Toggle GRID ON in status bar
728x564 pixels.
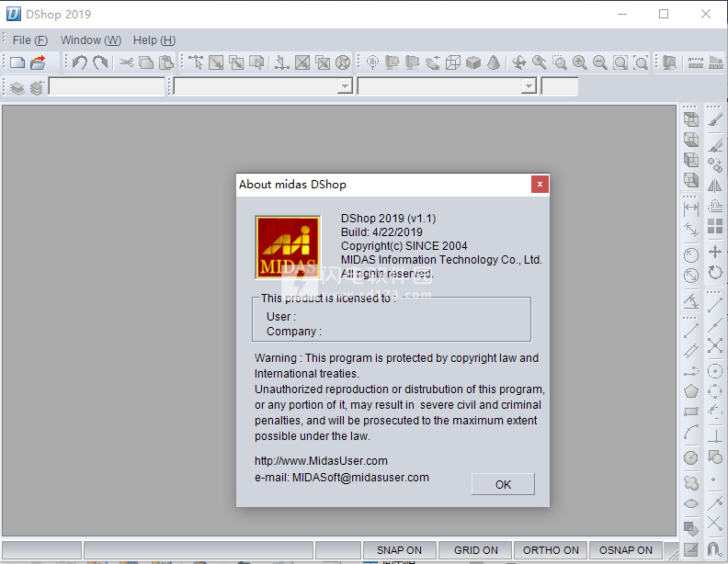pyautogui.click(x=475, y=550)
